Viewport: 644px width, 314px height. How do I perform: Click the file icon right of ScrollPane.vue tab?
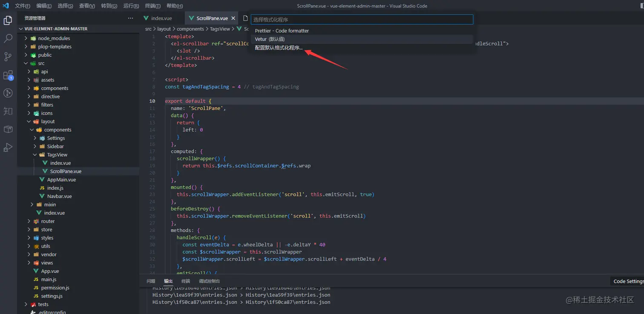tap(245, 18)
